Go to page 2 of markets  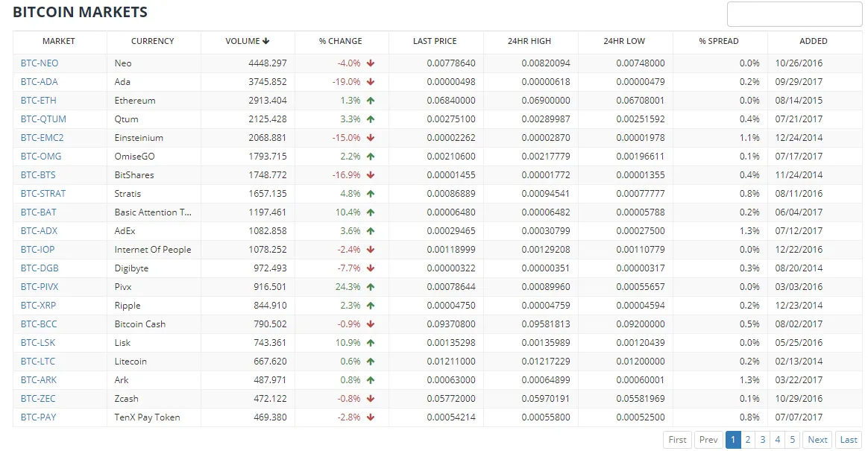[748, 439]
